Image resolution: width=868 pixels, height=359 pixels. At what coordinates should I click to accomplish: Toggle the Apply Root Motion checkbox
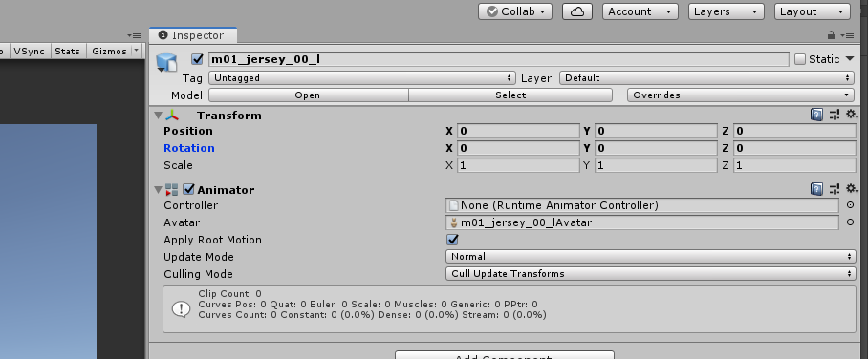453,240
